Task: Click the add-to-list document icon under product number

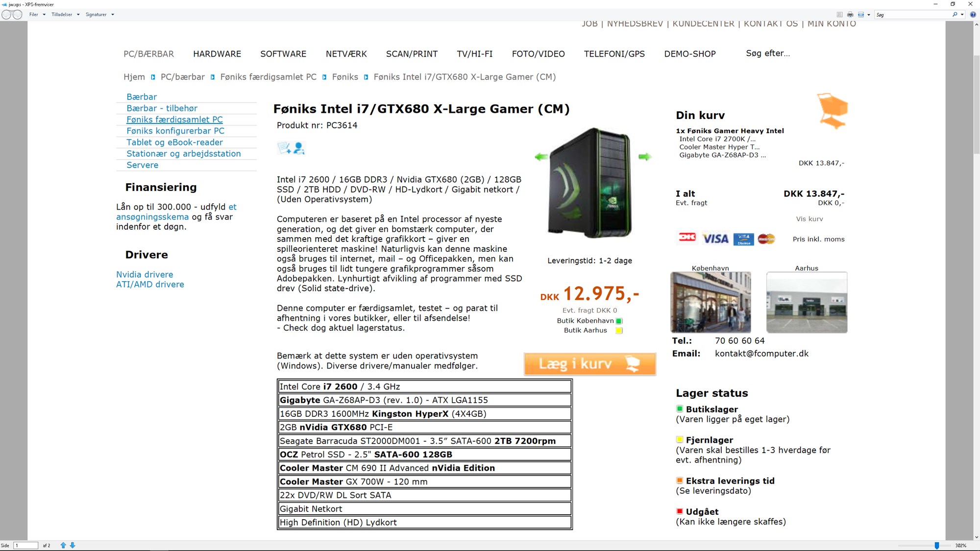Action: click(284, 148)
